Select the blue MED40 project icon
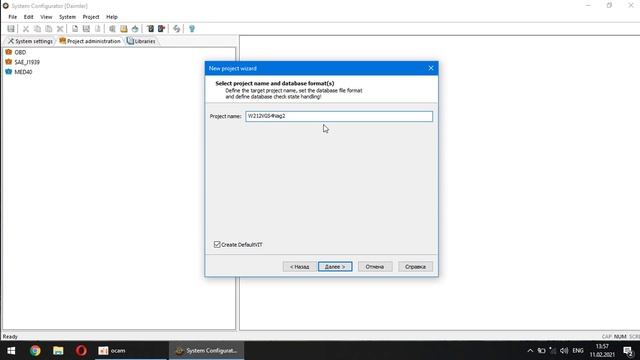This screenshot has height=360, width=640. (x=9, y=72)
